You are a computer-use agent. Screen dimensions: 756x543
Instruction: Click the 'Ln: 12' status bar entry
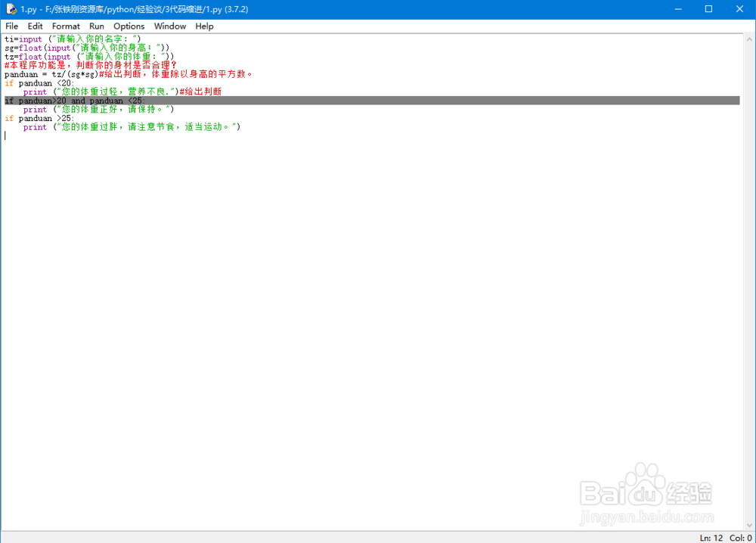[x=711, y=538]
